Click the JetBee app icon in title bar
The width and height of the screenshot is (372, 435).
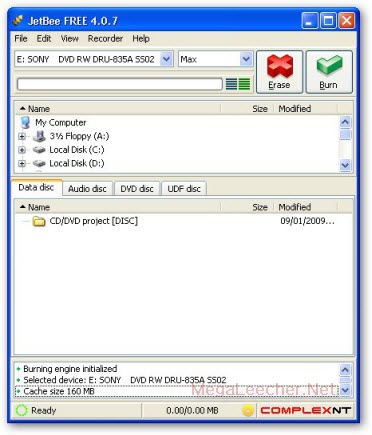[19, 21]
